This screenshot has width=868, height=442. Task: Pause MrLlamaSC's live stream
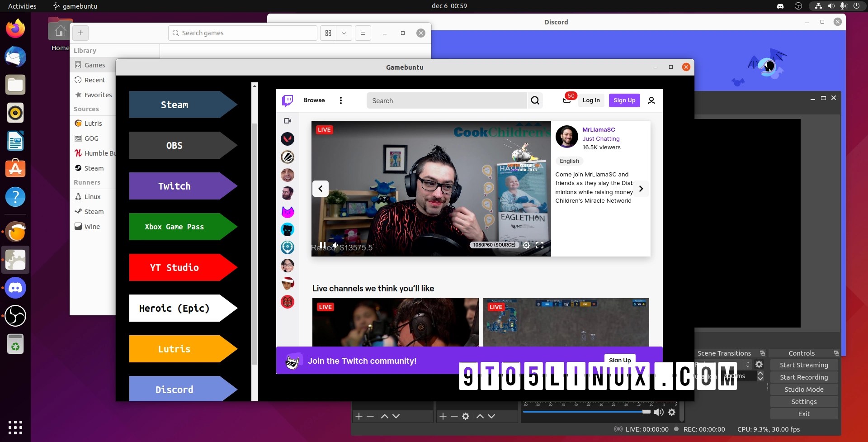coord(322,245)
